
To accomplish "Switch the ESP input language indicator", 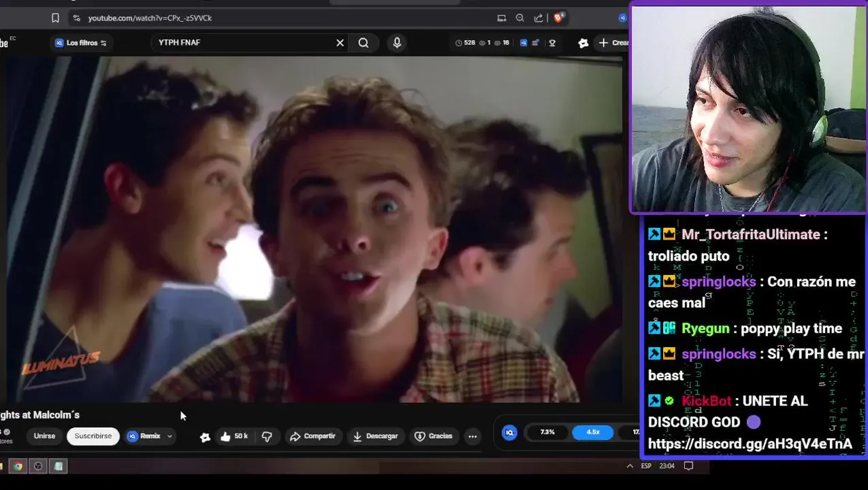I will pyautogui.click(x=646, y=466).
